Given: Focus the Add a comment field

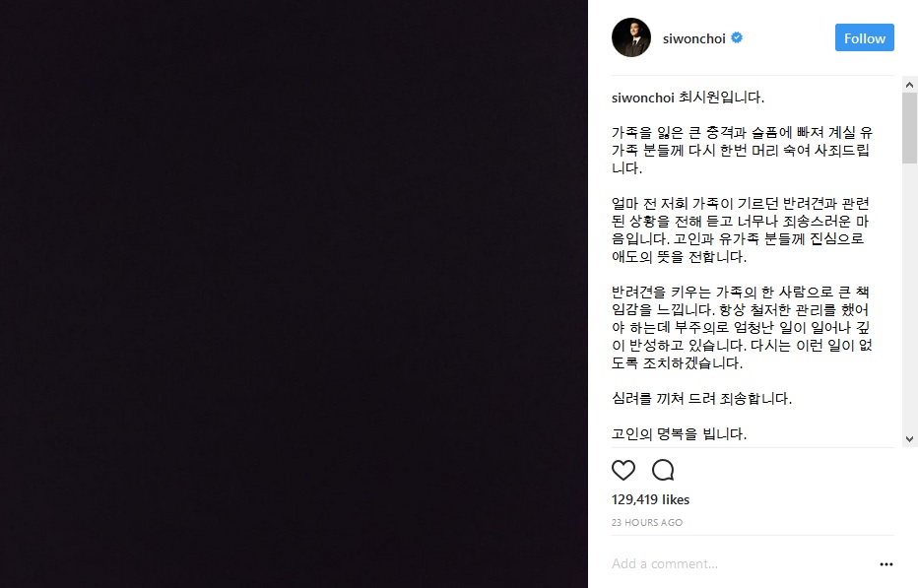Looking at the screenshot, I should (x=741, y=564).
